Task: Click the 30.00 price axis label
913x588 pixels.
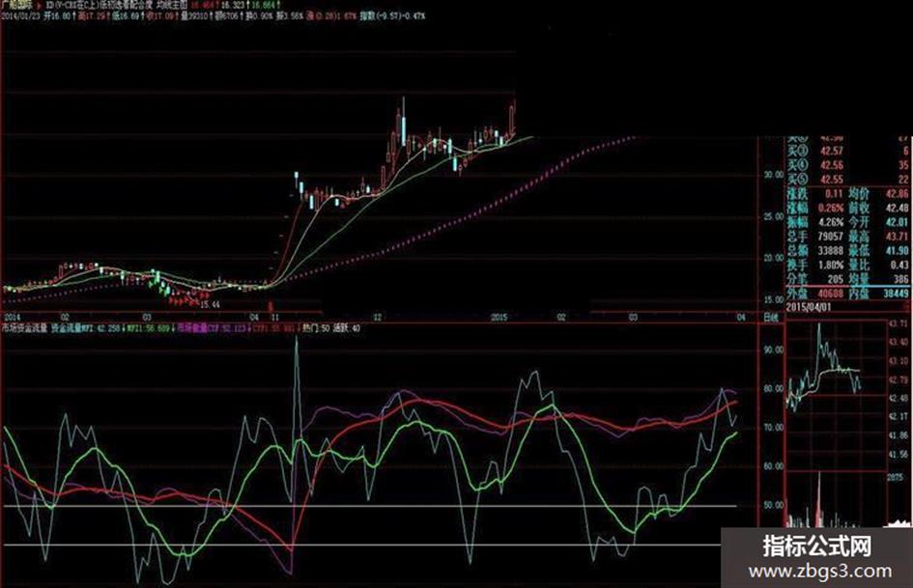Action: [773, 174]
